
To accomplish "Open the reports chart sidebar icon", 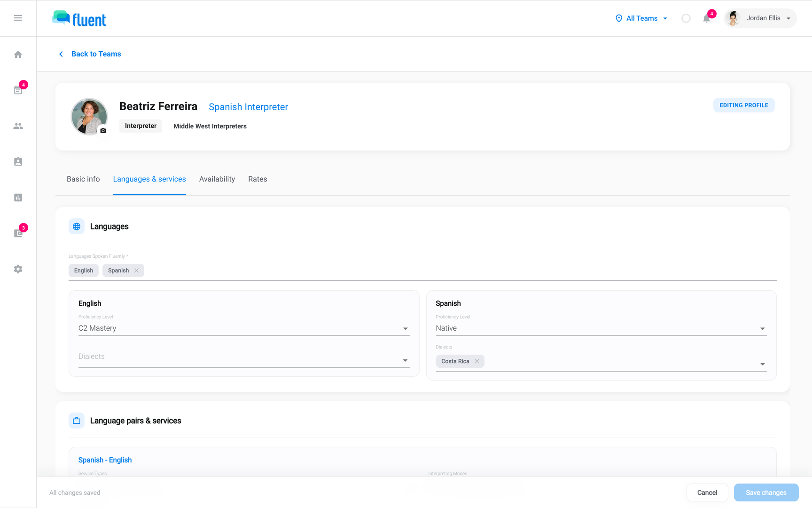I will pyautogui.click(x=18, y=198).
